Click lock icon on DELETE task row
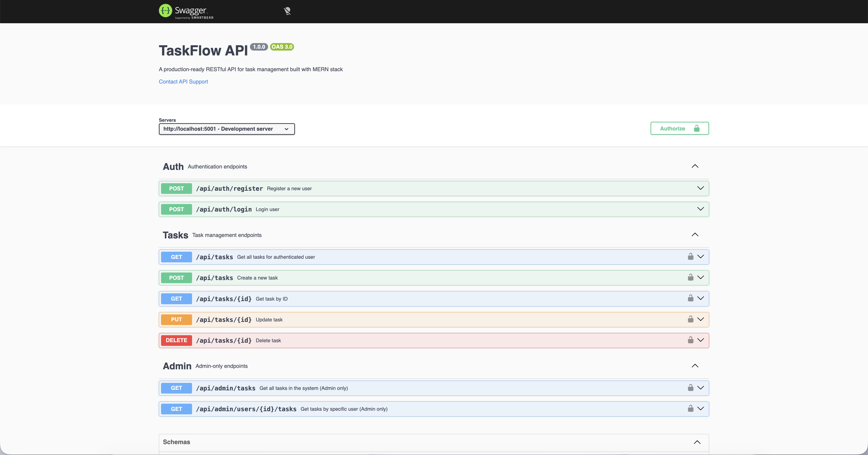 690,340
